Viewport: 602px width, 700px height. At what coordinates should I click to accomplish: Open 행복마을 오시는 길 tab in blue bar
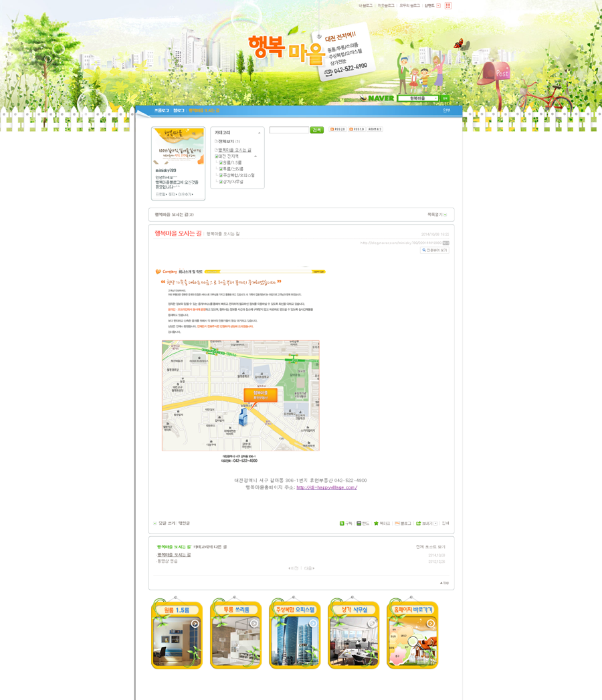point(204,110)
